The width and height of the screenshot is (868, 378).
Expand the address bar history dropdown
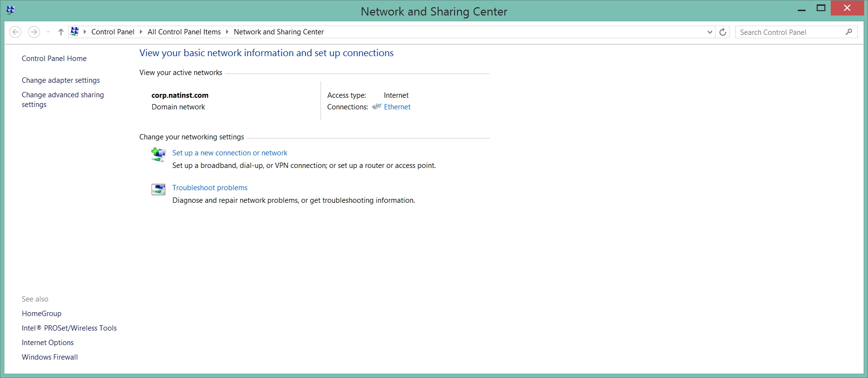[710, 32]
